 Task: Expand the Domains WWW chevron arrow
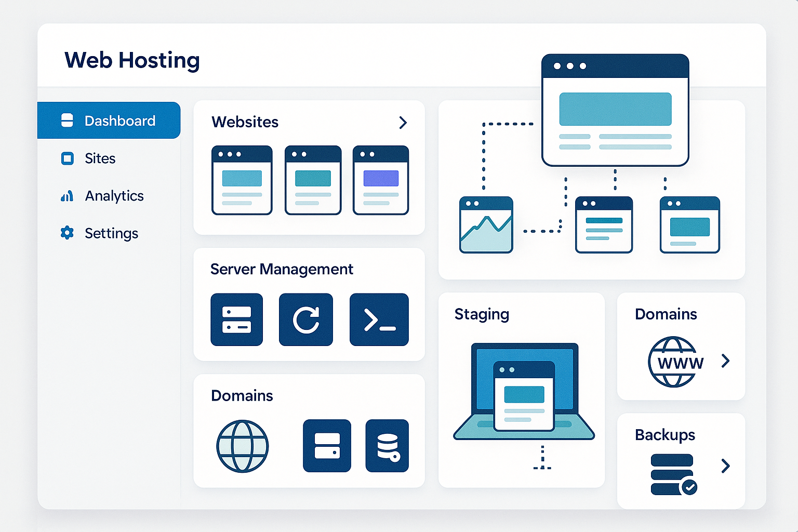tap(726, 361)
